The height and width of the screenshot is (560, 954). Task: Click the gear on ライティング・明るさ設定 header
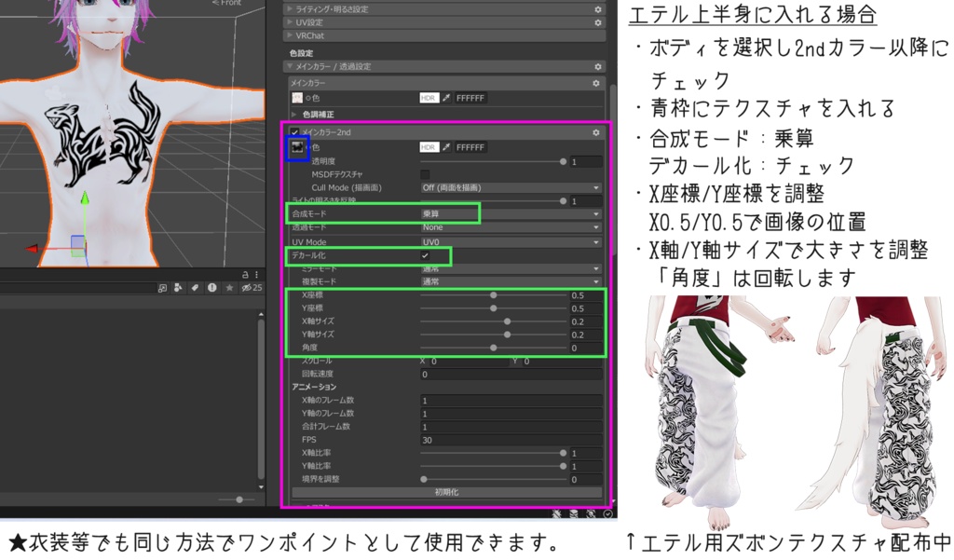click(597, 10)
